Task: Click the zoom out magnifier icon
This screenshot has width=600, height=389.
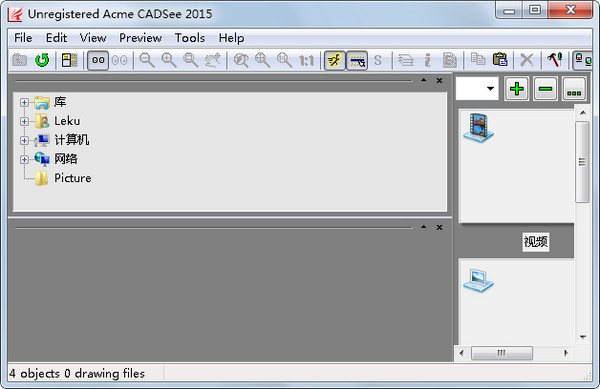Action: 147,60
